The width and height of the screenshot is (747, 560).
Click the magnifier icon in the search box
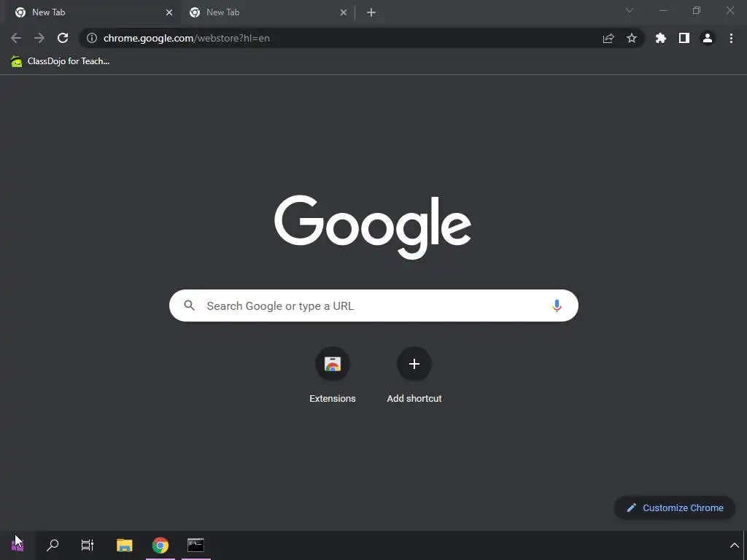190,306
